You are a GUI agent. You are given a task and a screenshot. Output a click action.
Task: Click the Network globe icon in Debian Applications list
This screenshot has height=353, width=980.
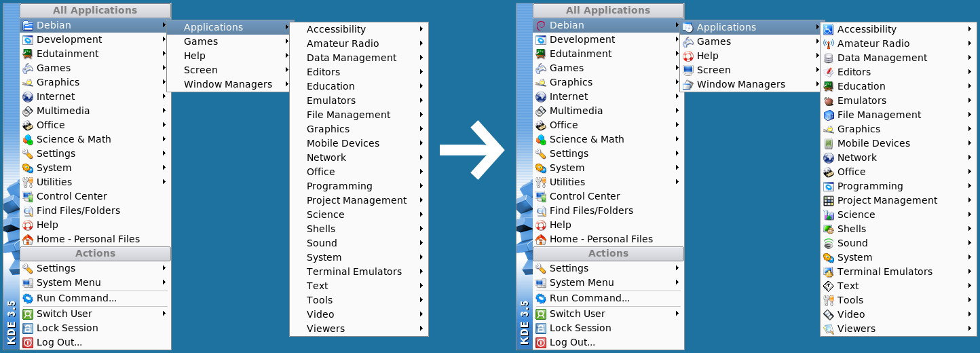coord(828,157)
